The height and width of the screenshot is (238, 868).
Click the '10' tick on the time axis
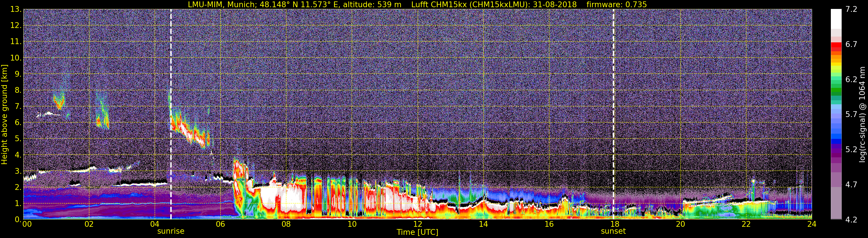[352, 224]
